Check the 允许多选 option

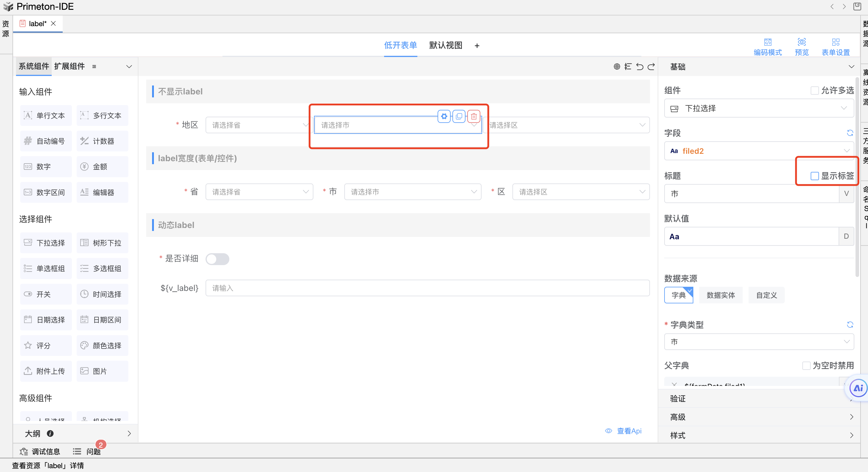point(815,90)
